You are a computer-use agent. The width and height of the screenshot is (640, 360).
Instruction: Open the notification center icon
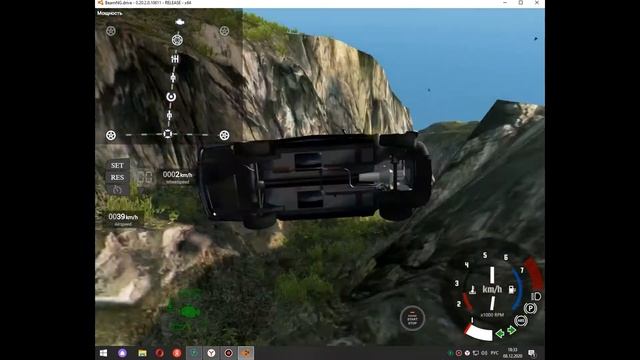pyautogui.click(x=531, y=353)
